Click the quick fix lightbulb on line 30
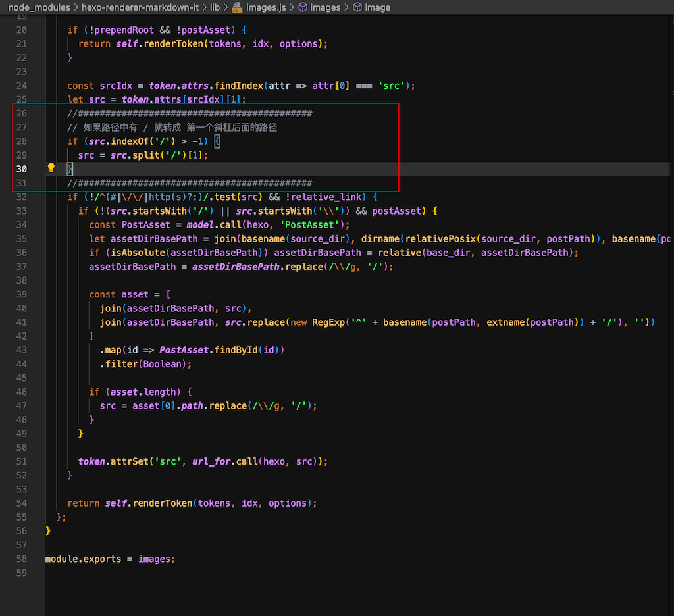Image resolution: width=674 pixels, height=616 pixels. [51, 168]
